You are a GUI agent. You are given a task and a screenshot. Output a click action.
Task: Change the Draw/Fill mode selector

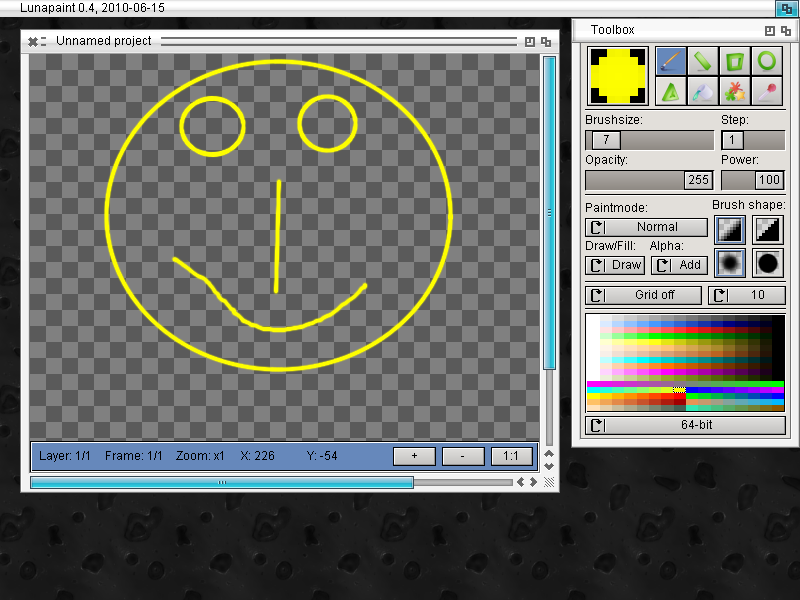tap(615, 265)
